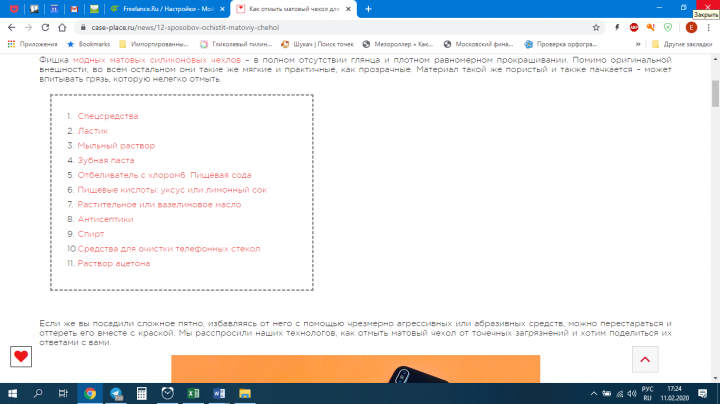Jump to the Мыльный раствор section

tap(116, 146)
